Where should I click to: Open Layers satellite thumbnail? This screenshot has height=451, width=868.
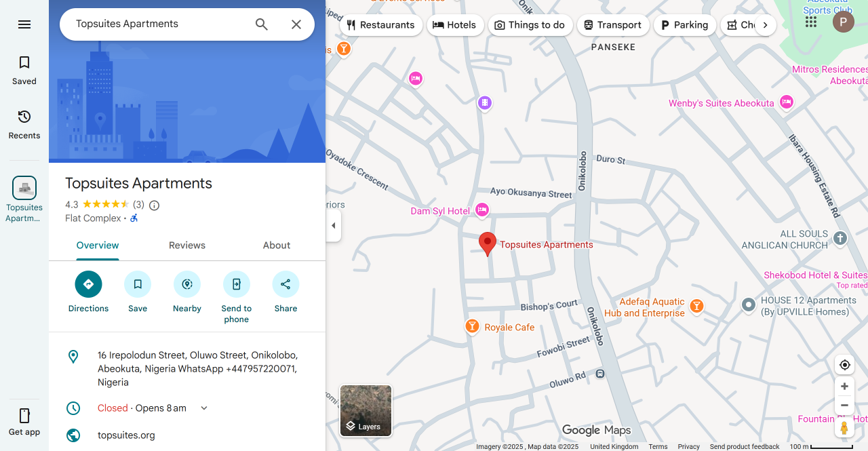[x=366, y=411]
